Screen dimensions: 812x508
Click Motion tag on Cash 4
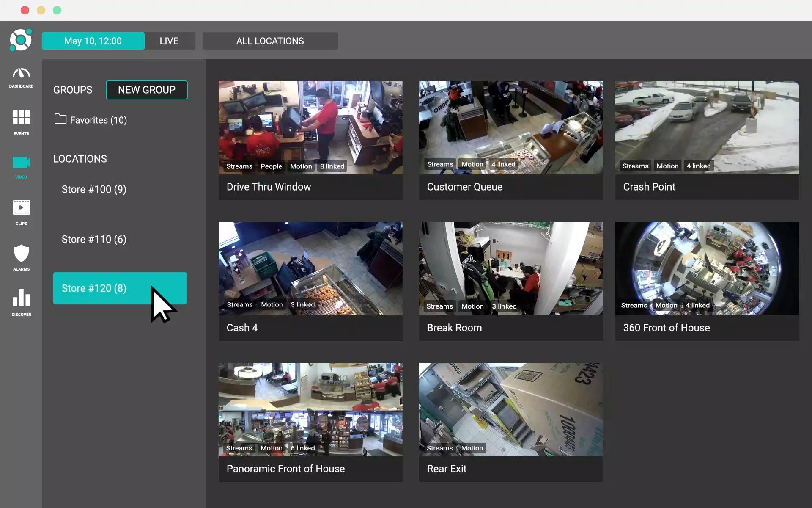pos(272,304)
